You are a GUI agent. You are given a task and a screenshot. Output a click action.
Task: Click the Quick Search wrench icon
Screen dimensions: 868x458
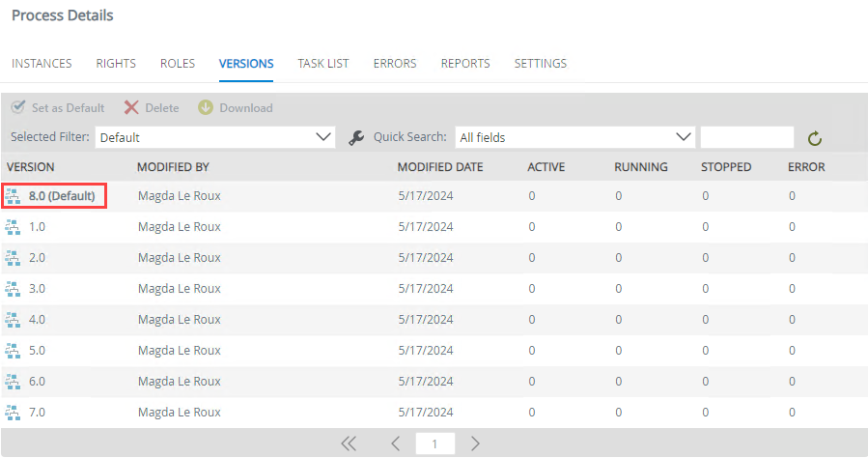tap(355, 137)
